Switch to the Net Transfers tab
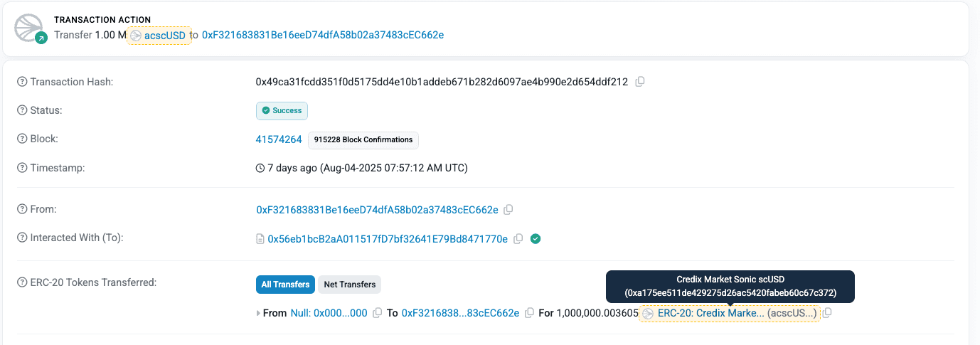This screenshot has height=345, width=980. (350, 285)
